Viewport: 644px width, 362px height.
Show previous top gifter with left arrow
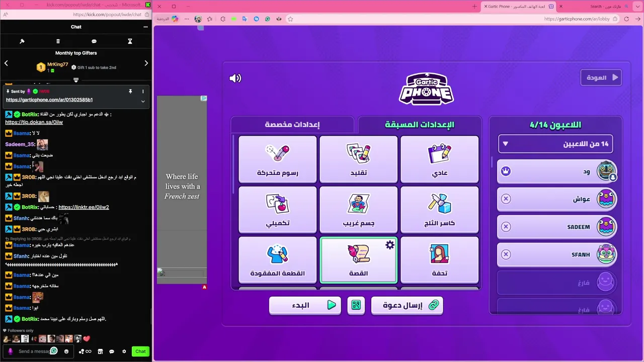6,63
